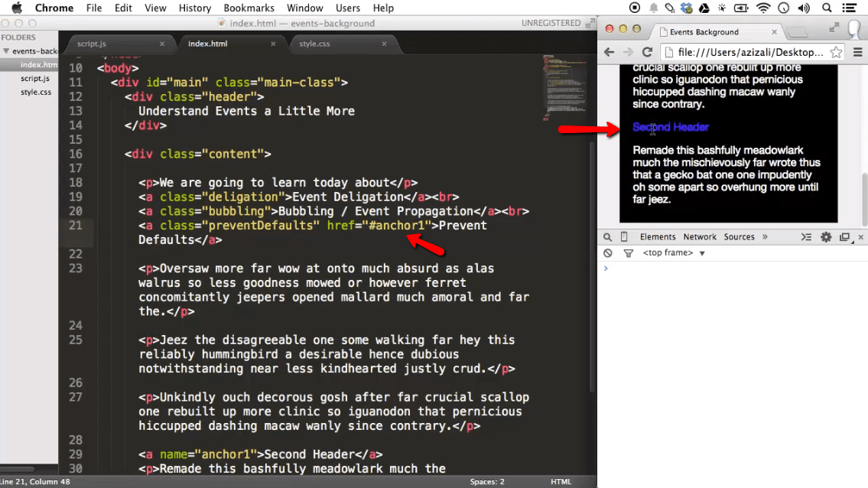868x488 pixels.
Task: Open the DevTools overflow chevron menu
Action: click(765, 236)
